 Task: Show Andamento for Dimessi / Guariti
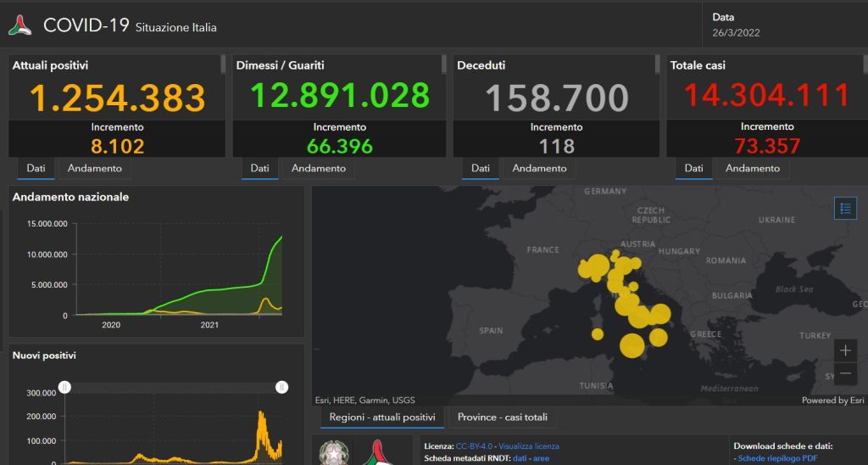(x=319, y=168)
